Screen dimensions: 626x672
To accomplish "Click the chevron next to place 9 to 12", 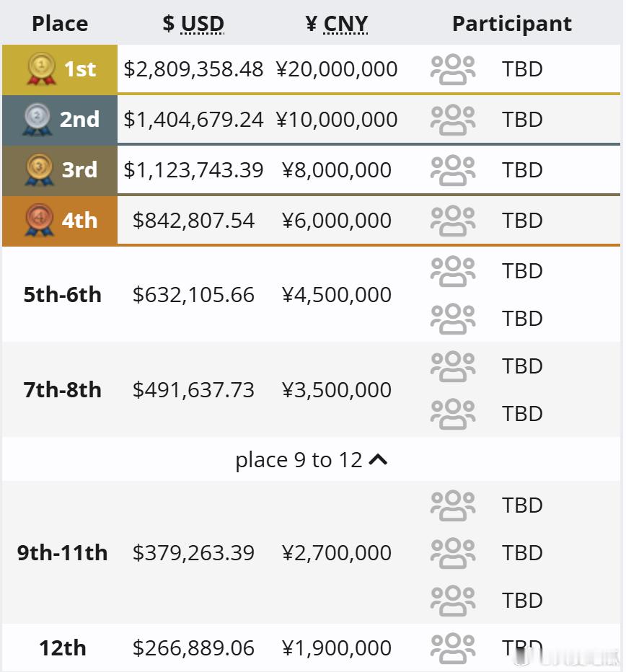I will [378, 460].
